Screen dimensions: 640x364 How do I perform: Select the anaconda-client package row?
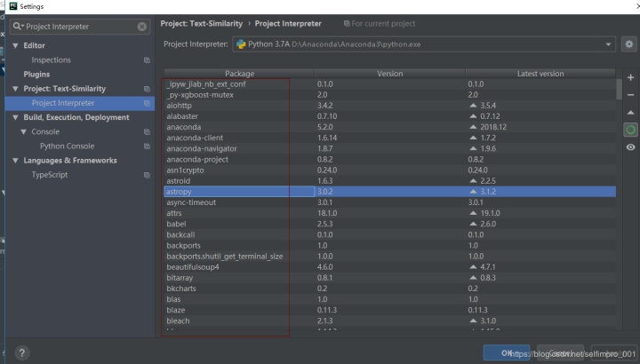pyautogui.click(x=390, y=138)
